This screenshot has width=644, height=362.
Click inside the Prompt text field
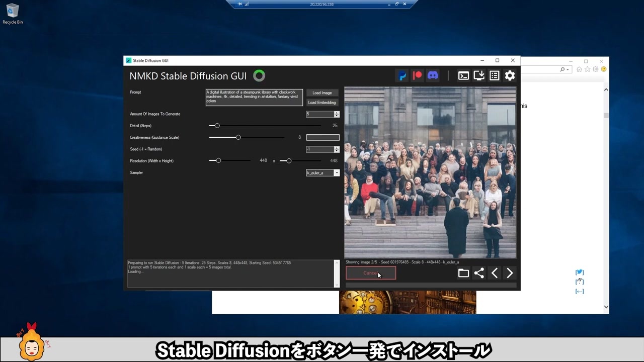pyautogui.click(x=254, y=97)
